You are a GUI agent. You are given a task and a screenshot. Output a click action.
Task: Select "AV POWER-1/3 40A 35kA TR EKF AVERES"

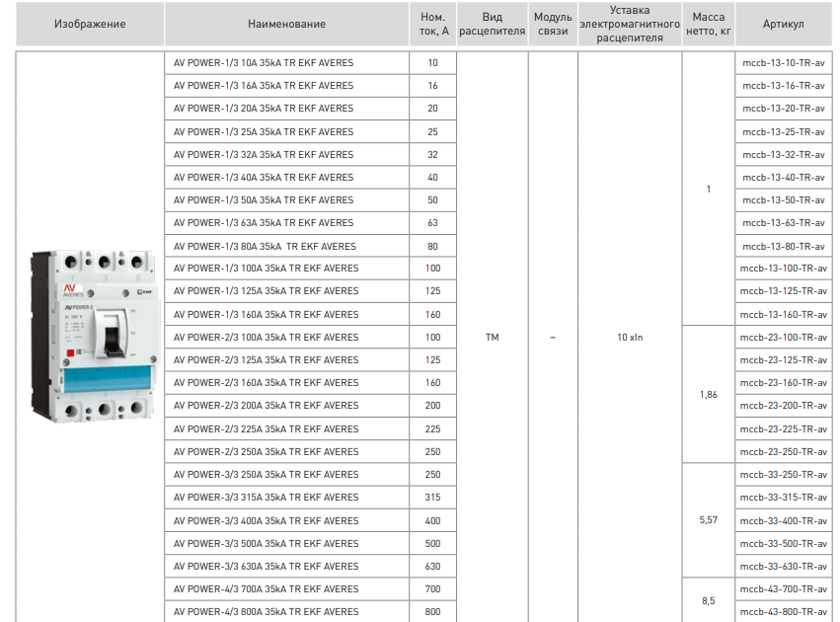tap(264, 178)
